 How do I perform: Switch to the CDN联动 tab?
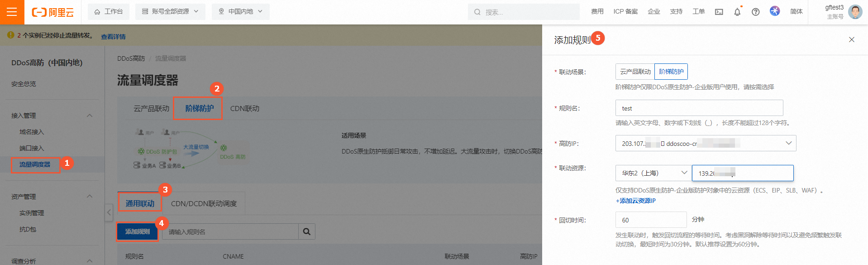tap(245, 109)
